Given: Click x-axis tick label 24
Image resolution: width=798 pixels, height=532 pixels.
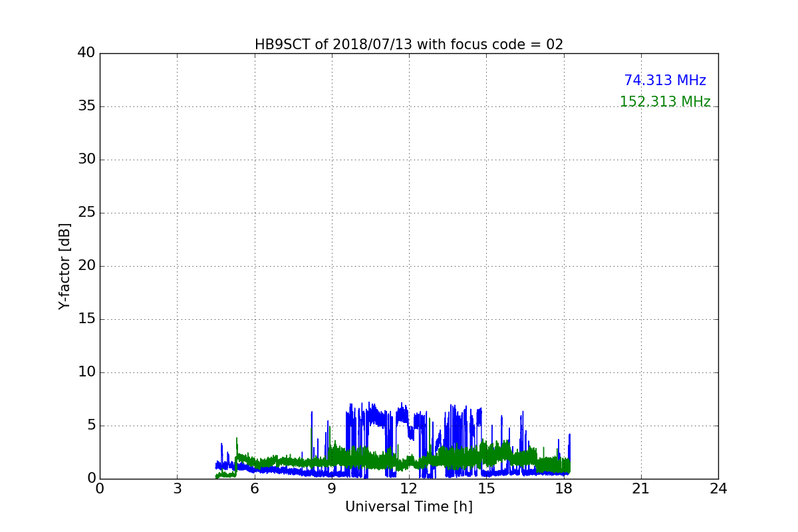Looking at the screenshot, I should click(x=718, y=489).
